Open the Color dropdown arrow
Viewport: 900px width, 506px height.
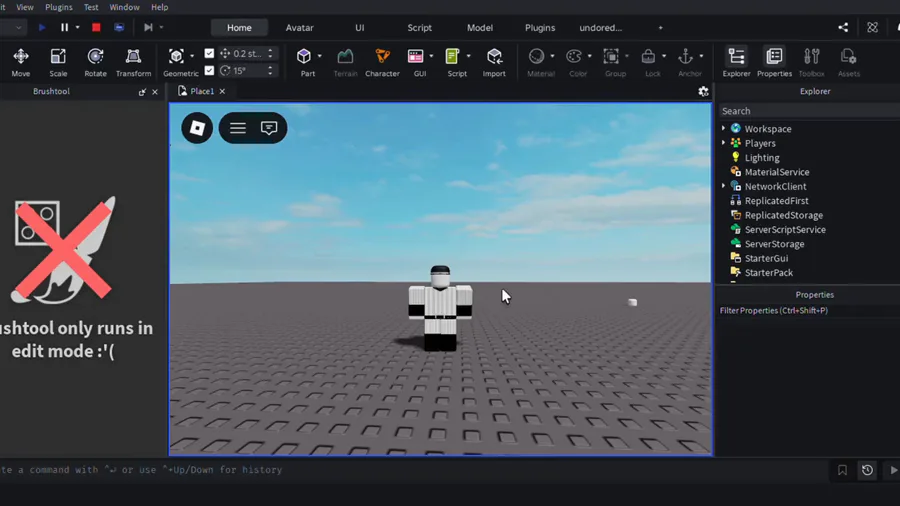click(x=589, y=56)
